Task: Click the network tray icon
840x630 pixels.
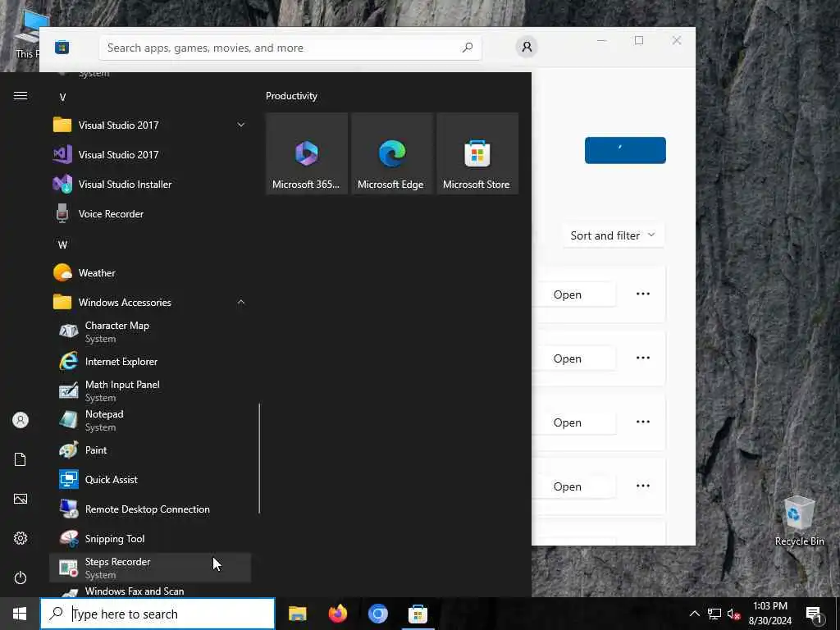Action: [x=714, y=614]
